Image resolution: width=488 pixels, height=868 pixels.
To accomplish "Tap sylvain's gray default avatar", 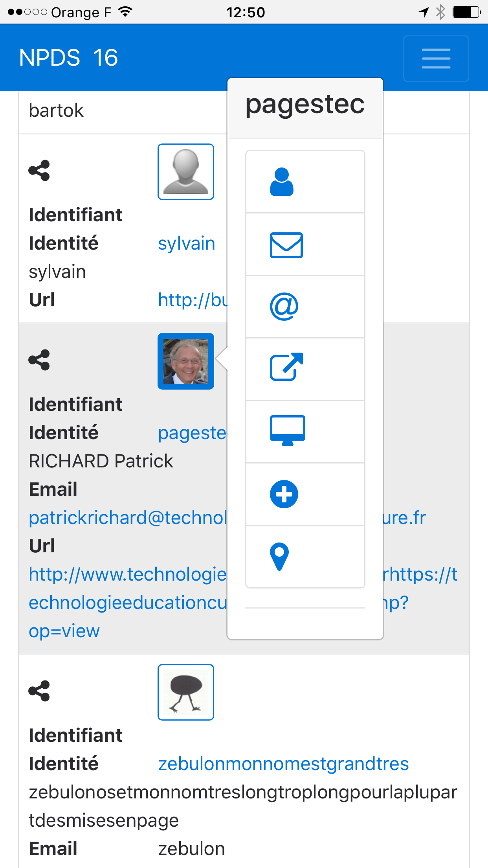I will point(186,172).
